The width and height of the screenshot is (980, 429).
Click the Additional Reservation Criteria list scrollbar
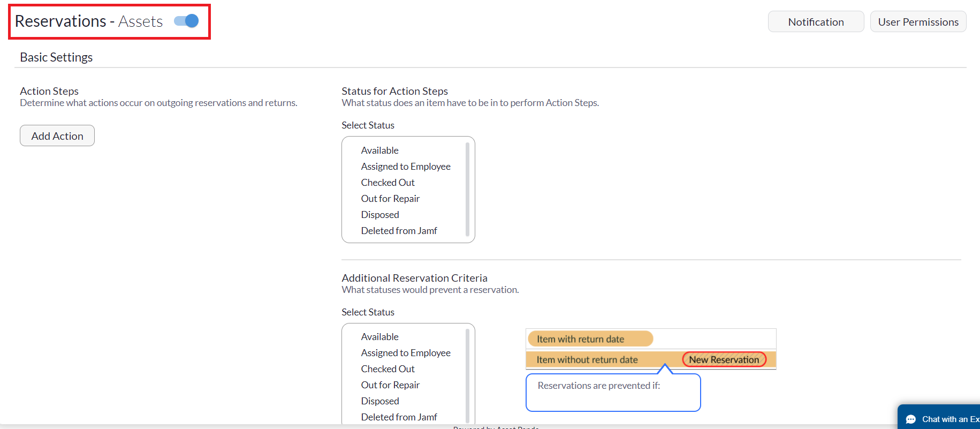tap(467, 376)
